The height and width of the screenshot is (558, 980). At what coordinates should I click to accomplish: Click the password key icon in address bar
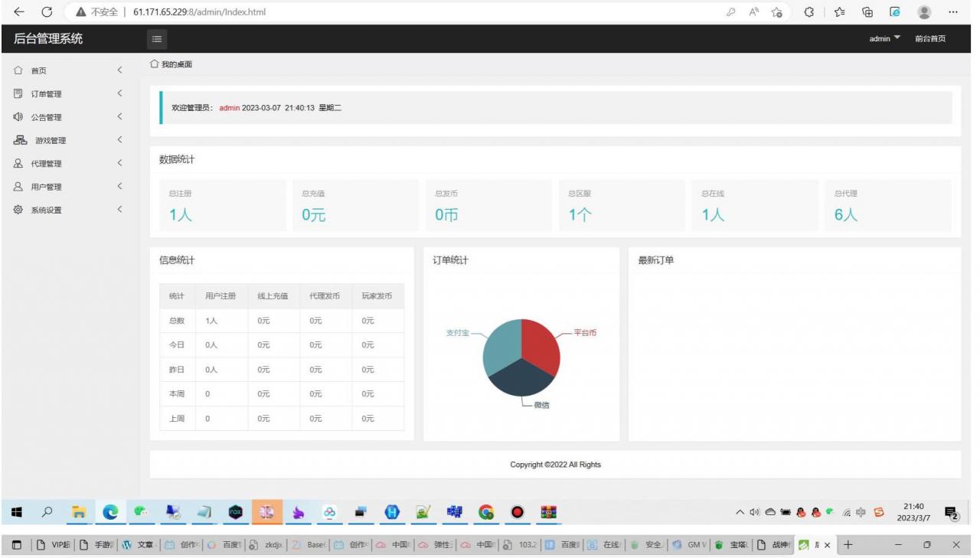731,11
